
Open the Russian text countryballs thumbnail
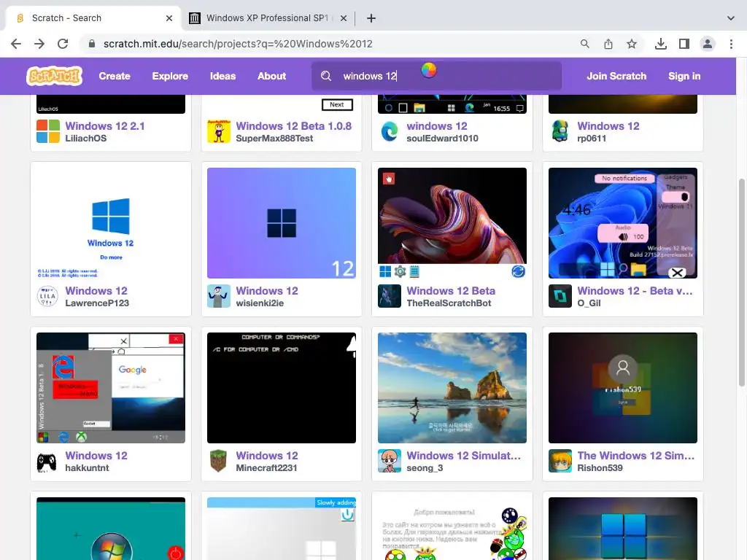[452, 529]
